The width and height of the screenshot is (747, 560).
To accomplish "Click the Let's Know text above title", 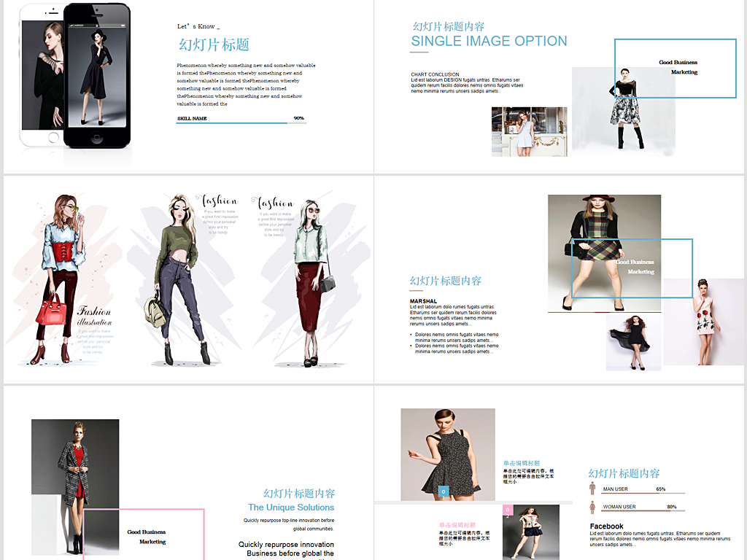I will pos(198,27).
